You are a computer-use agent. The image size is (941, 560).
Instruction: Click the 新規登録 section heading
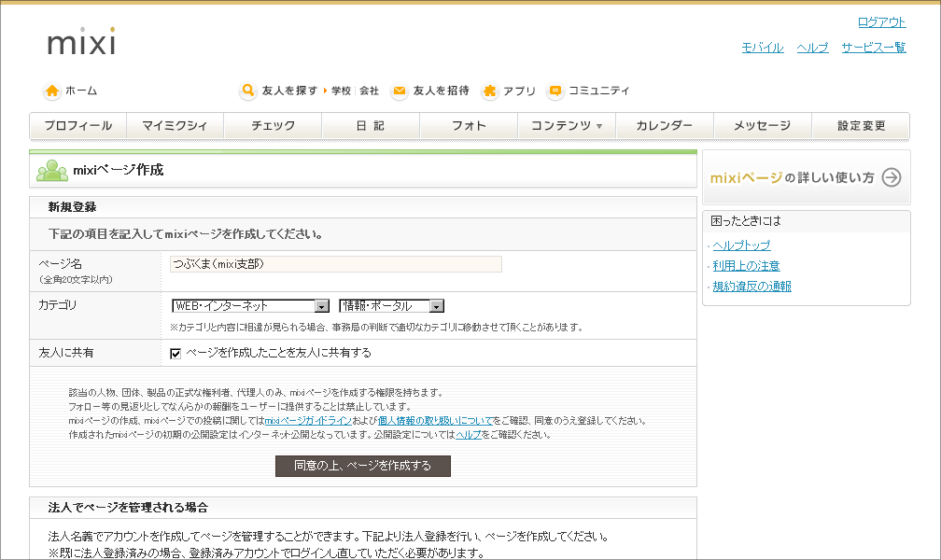click(72, 207)
